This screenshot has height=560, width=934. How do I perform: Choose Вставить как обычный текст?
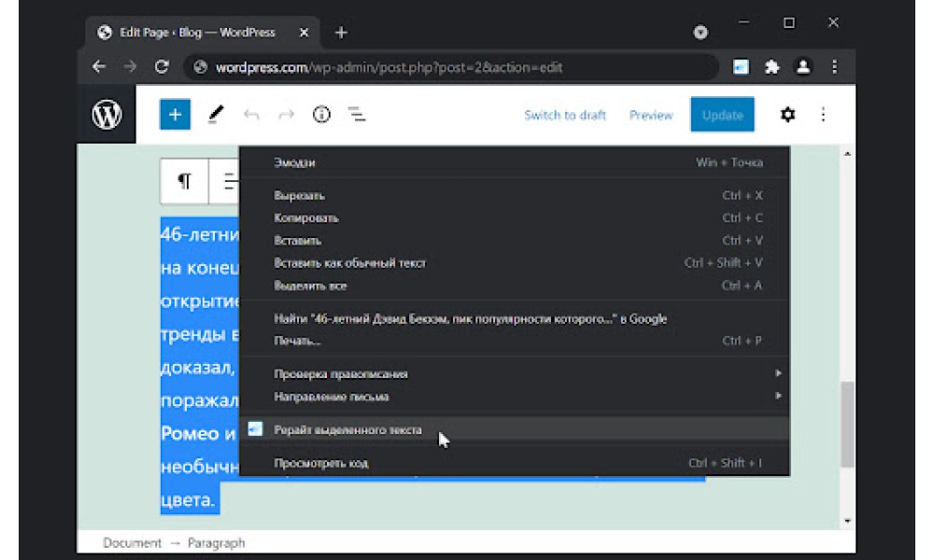pyautogui.click(x=515, y=263)
